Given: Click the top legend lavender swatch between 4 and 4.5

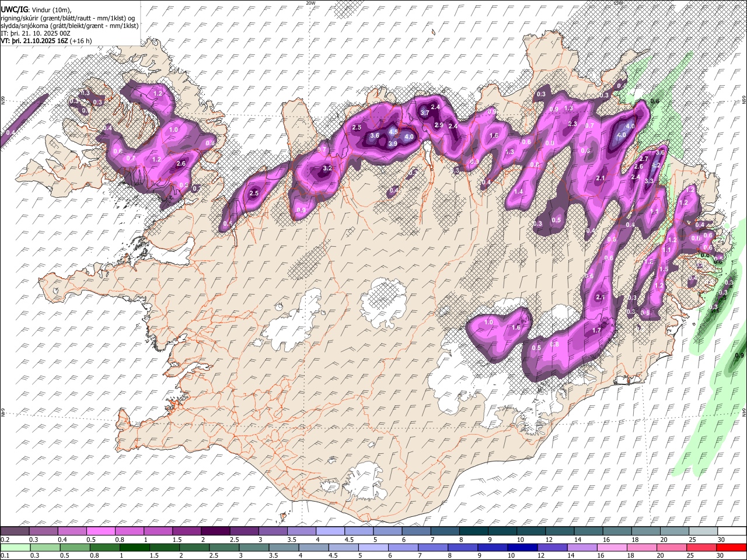Looking at the screenshot, I should click(x=330, y=531).
